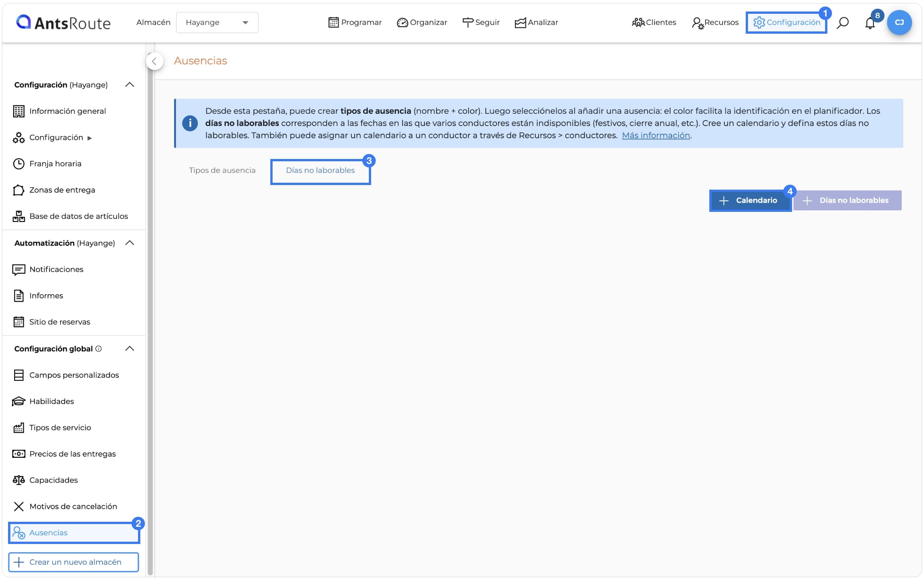
Task: Open the CJ user avatar menu
Action: tap(899, 22)
